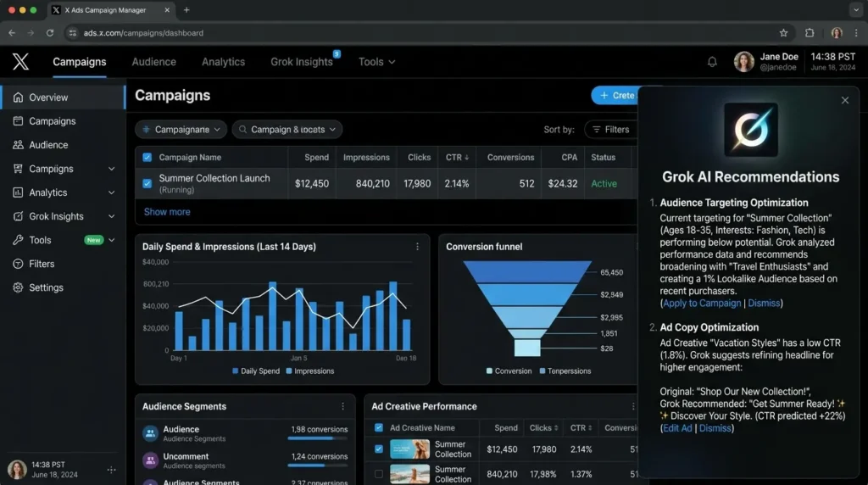The width and height of the screenshot is (868, 485).
Task: Open browser extensions puzzle icon
Action: pos(810,33)
